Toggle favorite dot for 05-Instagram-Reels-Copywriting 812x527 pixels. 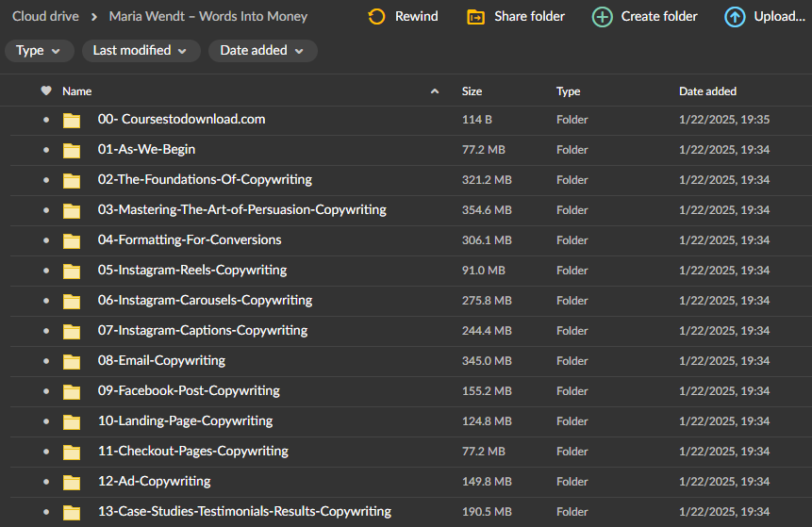46,271
